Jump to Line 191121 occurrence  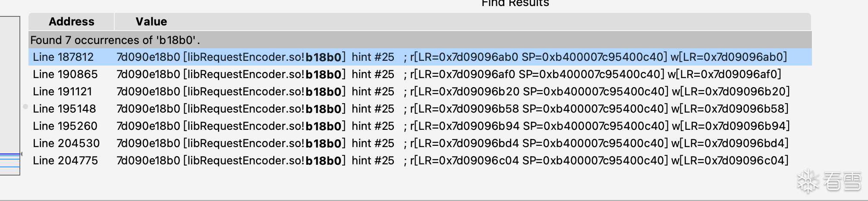click(x=62, y=91)
